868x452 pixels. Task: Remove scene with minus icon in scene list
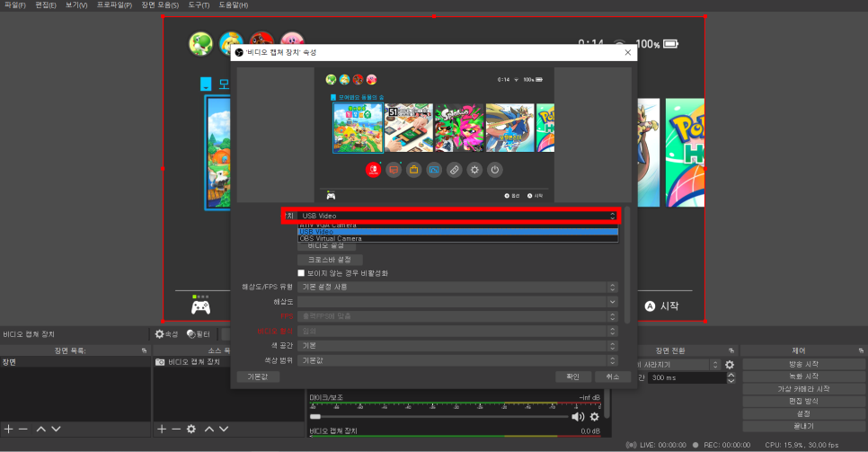point(22,429)
